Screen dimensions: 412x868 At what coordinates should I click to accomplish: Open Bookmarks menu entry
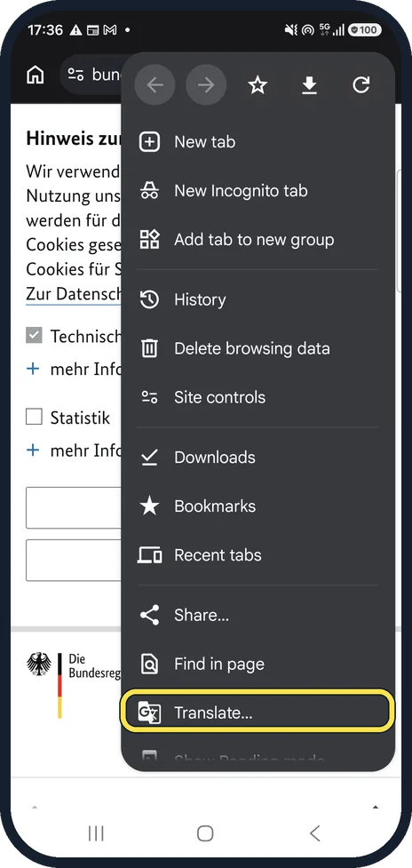[x=258, y=506]
